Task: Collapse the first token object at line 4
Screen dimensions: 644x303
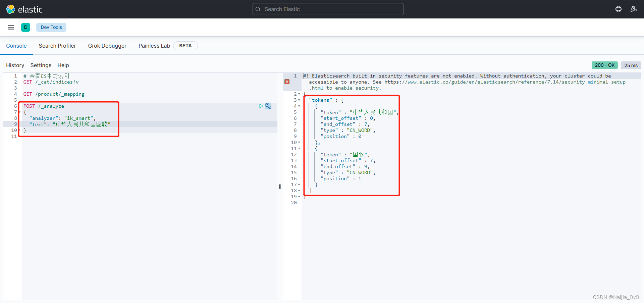Action: point(299,106)
